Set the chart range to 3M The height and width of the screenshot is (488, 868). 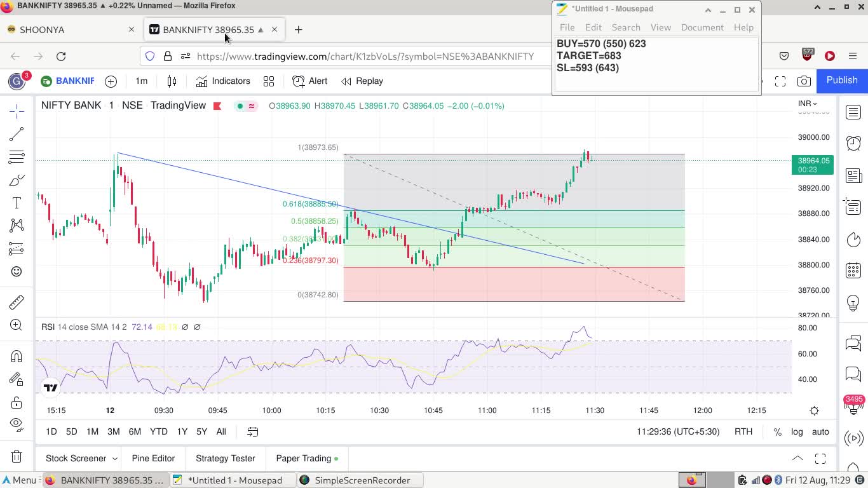coord(113,431)
